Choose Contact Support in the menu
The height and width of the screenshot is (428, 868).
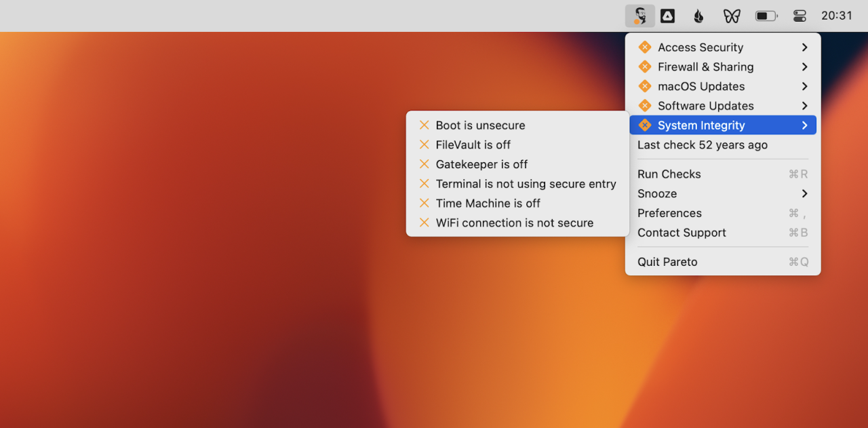pos(723,233)
